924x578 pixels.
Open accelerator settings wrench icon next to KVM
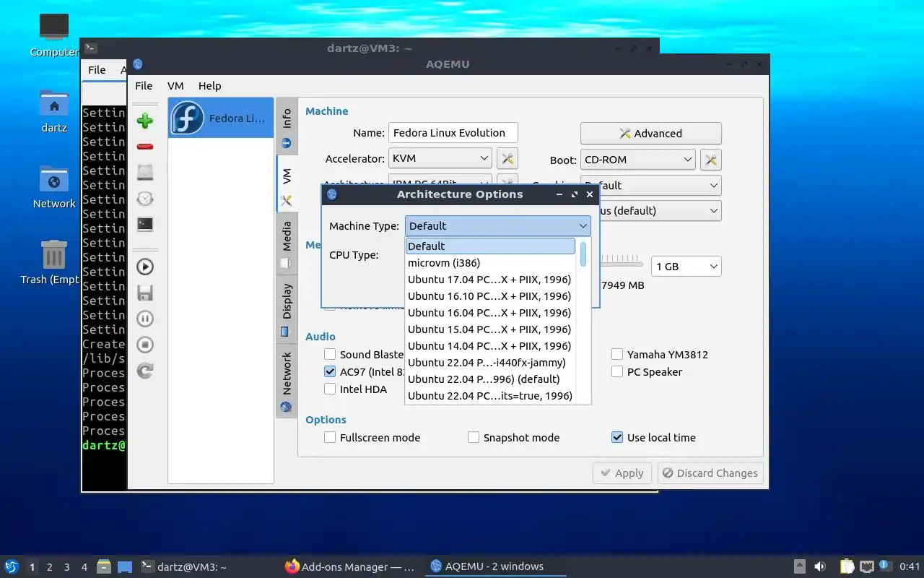pyautogui.click(x=507, y=159)
